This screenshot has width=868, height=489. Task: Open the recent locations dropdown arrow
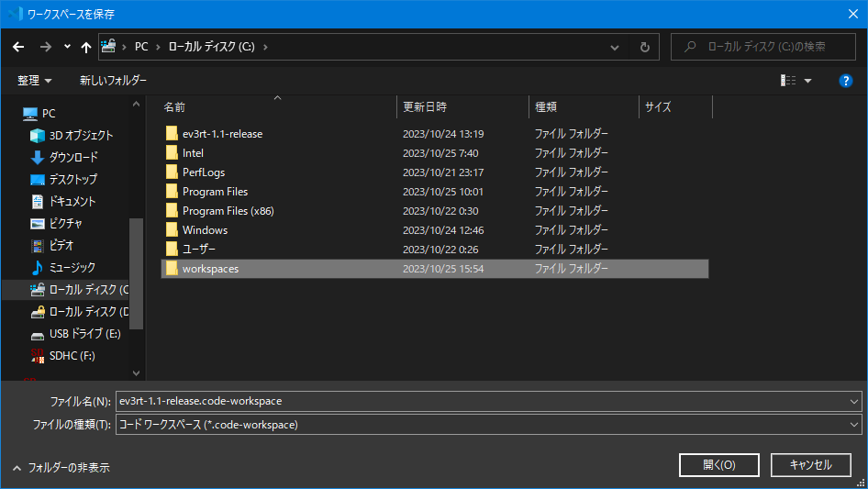click(67, 47)
